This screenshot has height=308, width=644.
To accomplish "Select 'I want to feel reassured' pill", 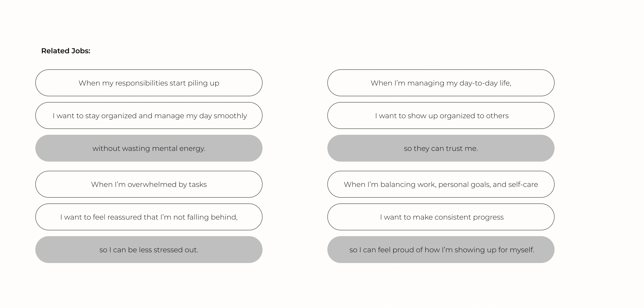I will (149, 217).
